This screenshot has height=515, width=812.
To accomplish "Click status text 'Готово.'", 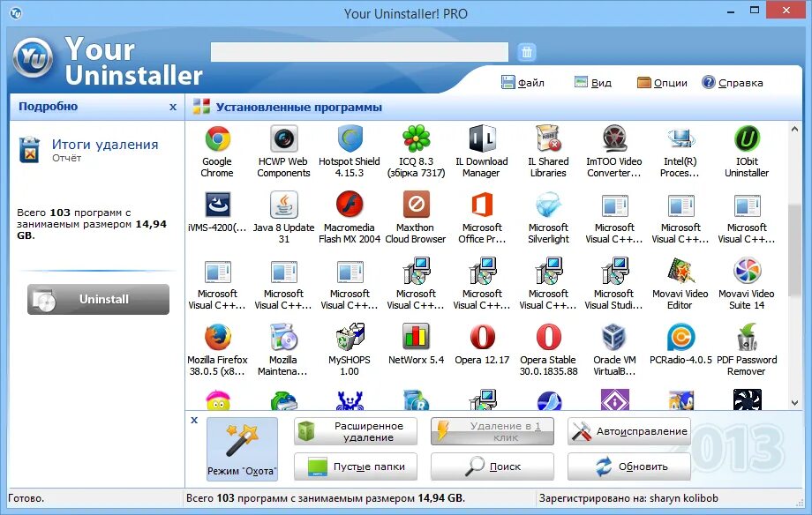I will (26, 498).
